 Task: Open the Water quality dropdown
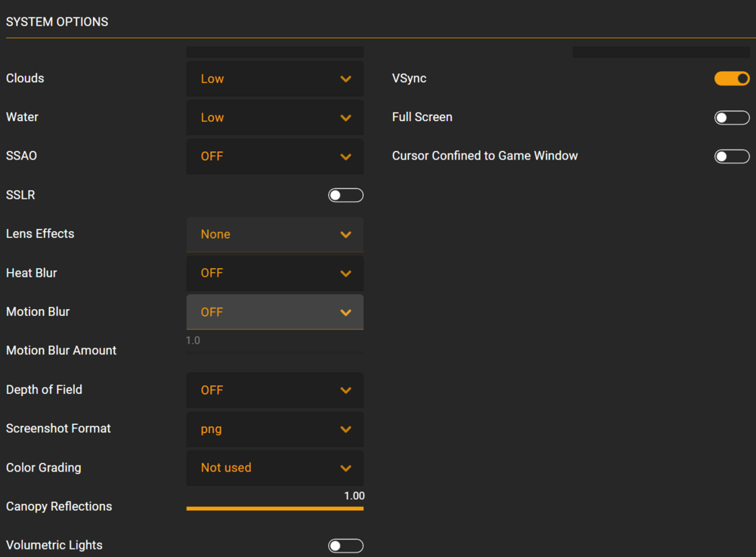coord(274,117)
